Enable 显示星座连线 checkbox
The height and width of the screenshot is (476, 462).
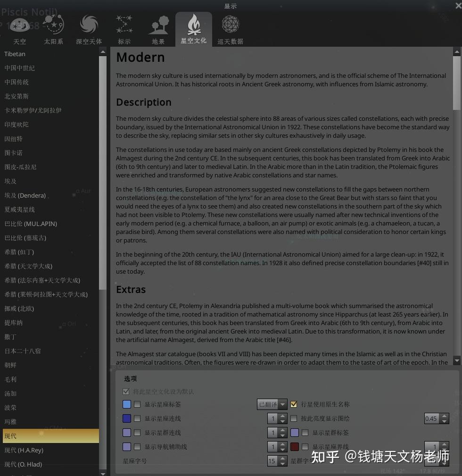pos(137,418)
